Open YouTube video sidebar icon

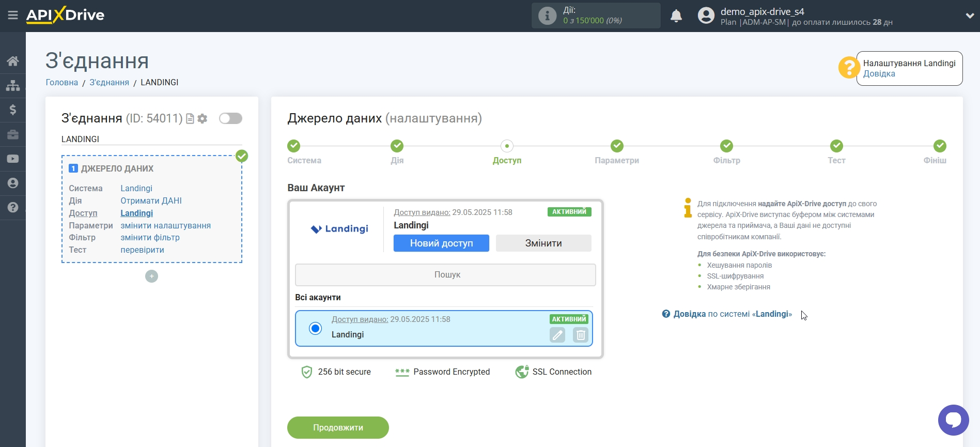click(x=13, y=159)
